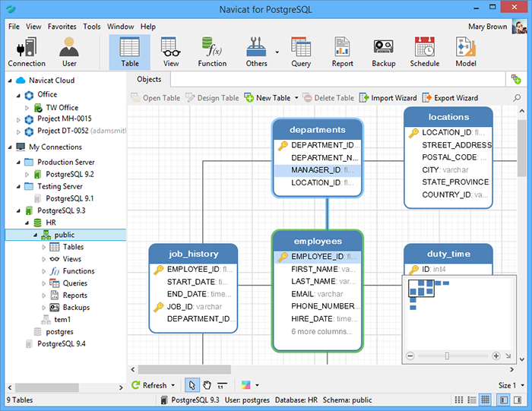532x411 pixels.
Task: Switch to the View objects icon
Action: click(x=171, y=52)
